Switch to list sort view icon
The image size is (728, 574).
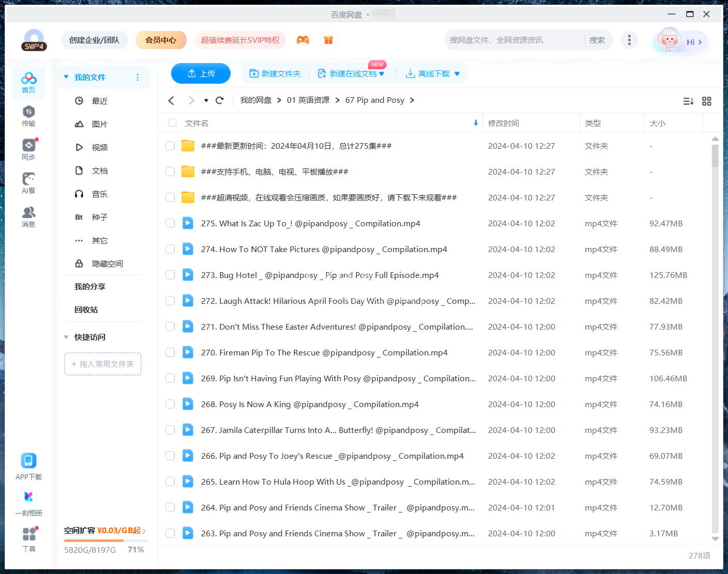pos(688,101)
